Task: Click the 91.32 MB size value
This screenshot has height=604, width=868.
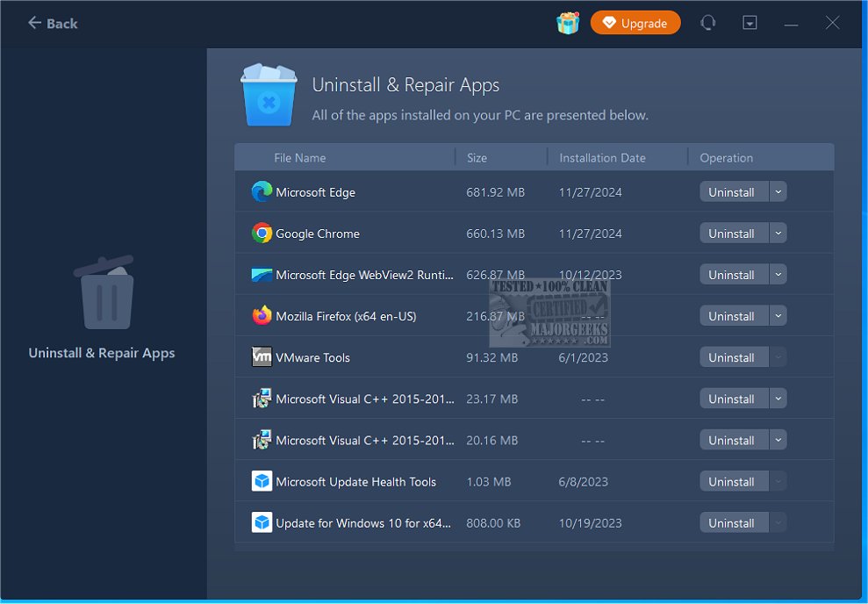Action: click(x=492, y=357)
